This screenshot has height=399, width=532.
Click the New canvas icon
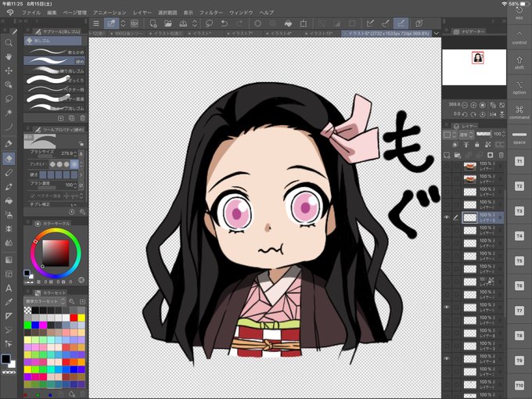pyautogui.click(x=153, y=23)
